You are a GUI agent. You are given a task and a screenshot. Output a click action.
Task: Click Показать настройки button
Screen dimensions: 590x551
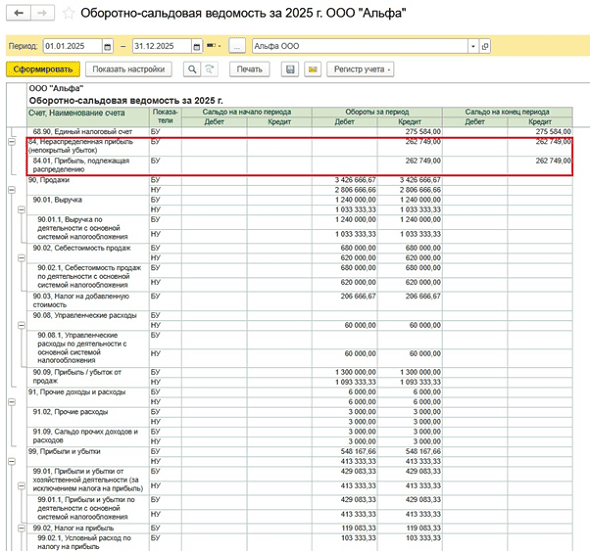129,69
